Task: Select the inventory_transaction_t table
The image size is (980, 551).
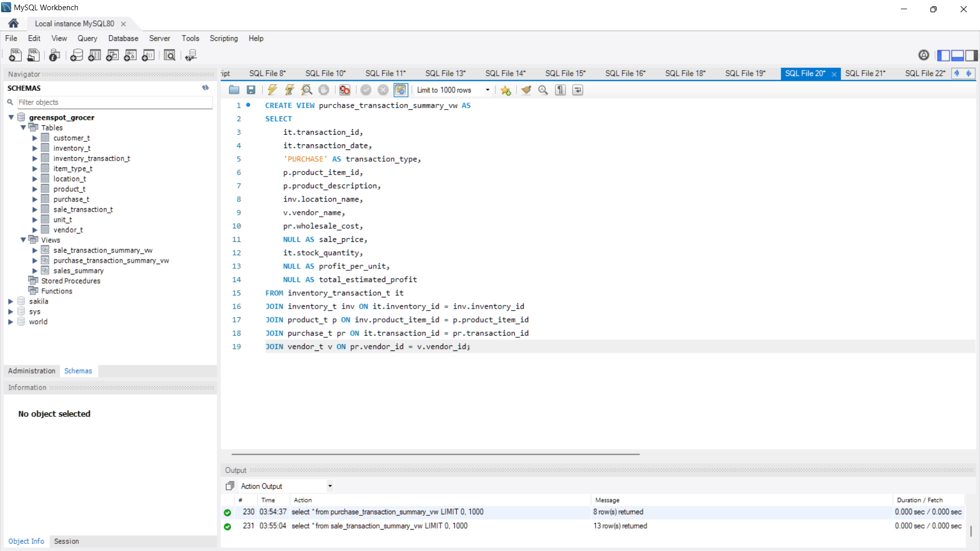Action: [x=91, y=158]
